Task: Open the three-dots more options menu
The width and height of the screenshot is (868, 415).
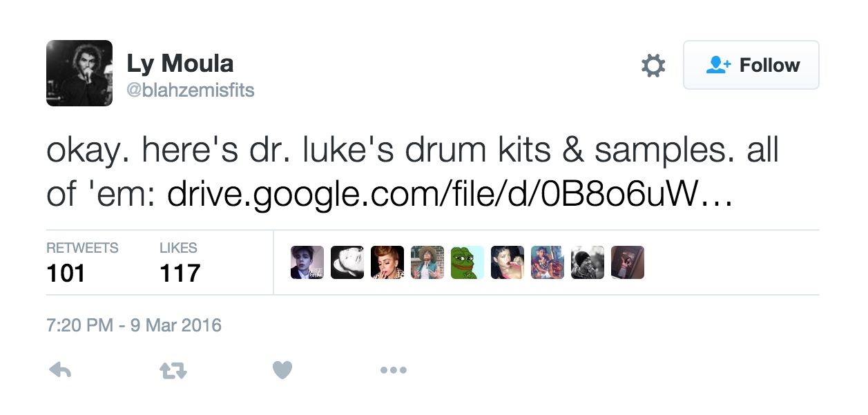Action: pyautogui.click(x=393, y=371)
